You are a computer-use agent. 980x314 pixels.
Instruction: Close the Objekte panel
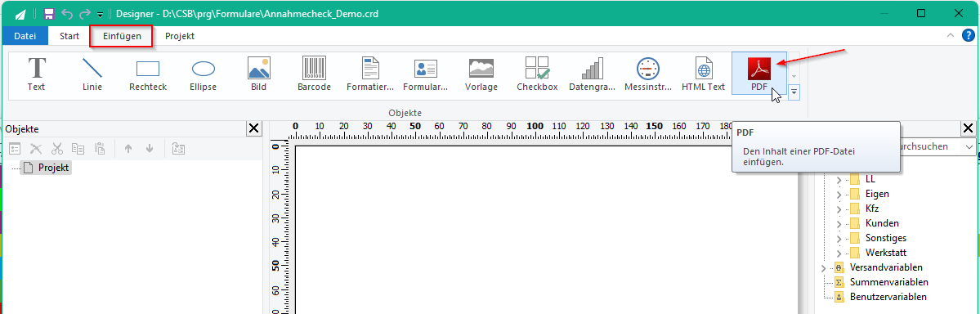coord(253,129)
